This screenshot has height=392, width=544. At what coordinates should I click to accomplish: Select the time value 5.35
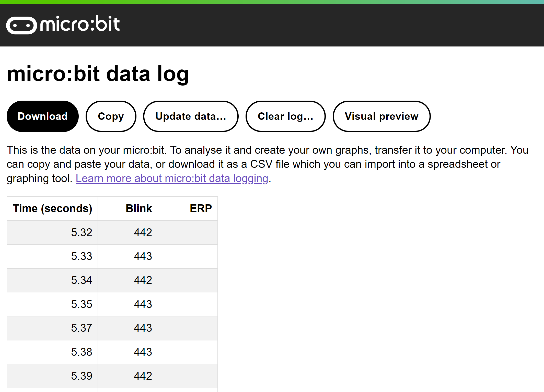pyautogui.click(x=82, y=304)
